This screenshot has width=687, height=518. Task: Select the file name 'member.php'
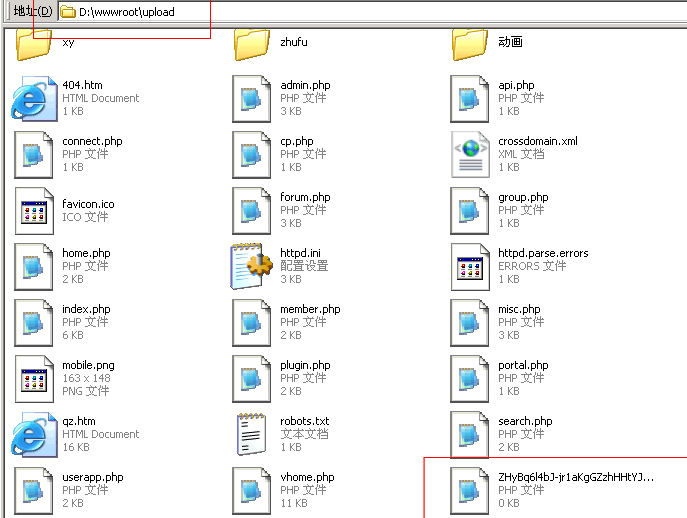tap(310, 309)
